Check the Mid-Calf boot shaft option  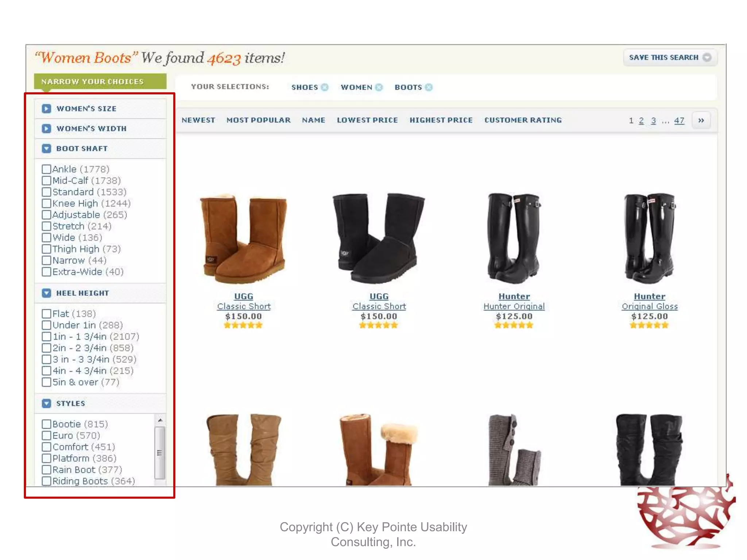(46, 180)
